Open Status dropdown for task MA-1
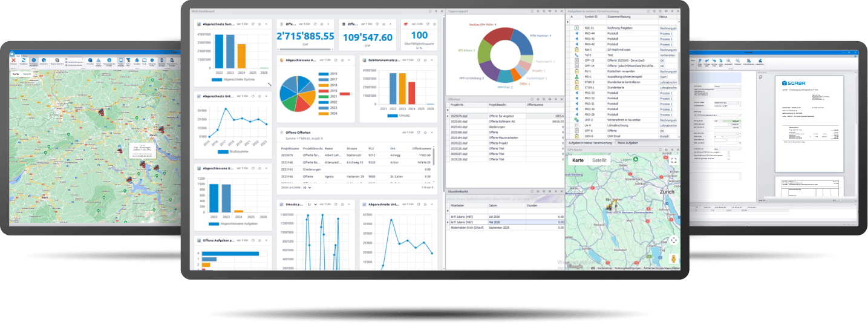The image size is (868, 325). pos(664,77)
